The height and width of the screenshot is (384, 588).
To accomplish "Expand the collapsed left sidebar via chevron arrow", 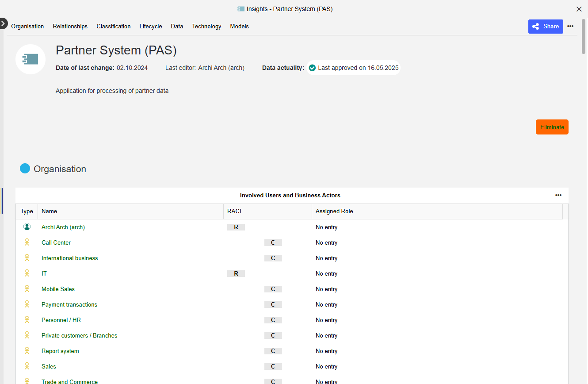I will [4, 23].
